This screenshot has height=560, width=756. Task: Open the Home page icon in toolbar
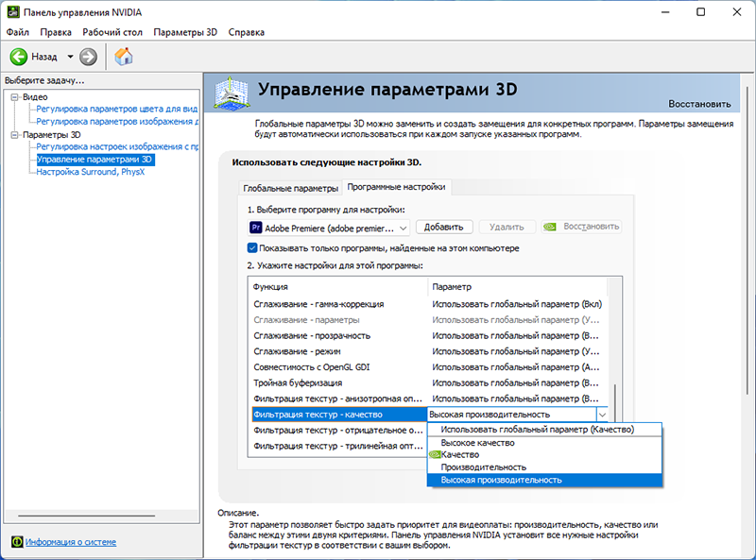point(124,57)
